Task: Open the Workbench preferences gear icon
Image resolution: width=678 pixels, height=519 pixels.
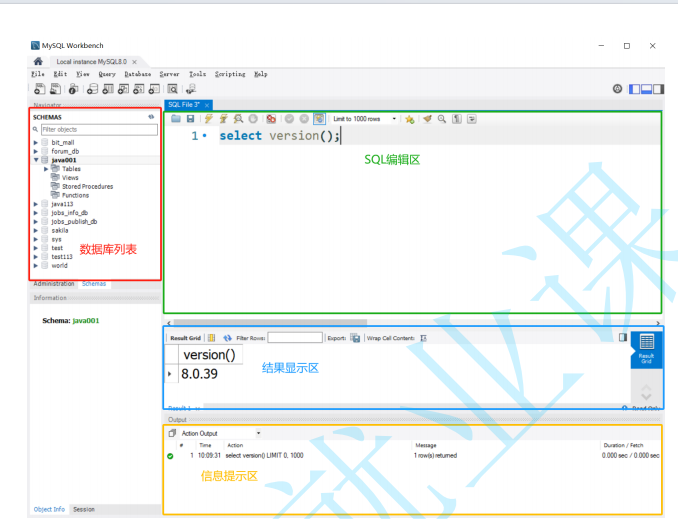Action: point(617,89)
